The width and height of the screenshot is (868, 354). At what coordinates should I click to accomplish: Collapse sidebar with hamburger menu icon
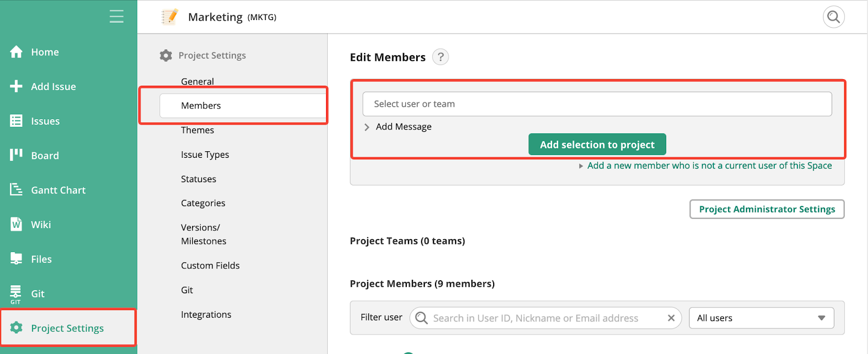coord(117,17)
